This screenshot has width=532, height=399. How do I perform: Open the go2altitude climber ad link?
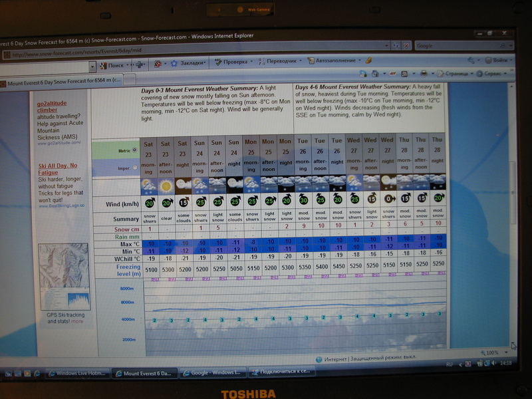click(x=52, y=106)
